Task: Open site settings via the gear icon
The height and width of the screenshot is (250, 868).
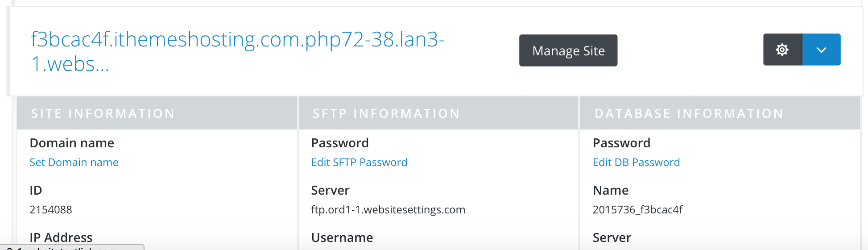Action: (782, 50)
